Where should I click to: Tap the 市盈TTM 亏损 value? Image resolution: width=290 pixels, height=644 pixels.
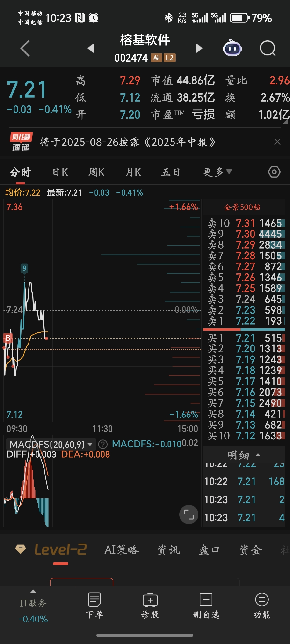(x=203, y=115)
